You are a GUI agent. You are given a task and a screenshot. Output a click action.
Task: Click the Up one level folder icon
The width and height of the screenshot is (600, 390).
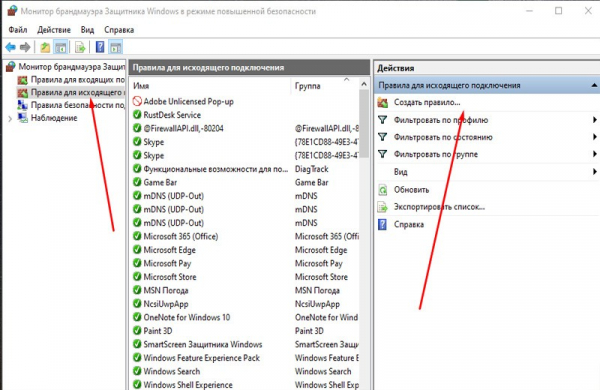coord(45,47)
